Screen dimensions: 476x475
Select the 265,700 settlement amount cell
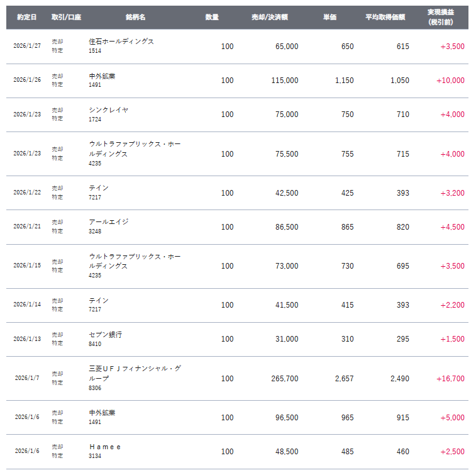coord(283,379)
